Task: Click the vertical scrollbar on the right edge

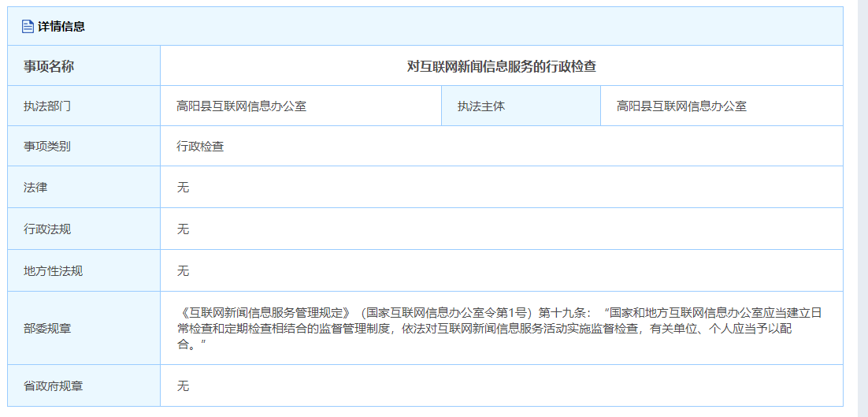Action: tap(862, 208)
